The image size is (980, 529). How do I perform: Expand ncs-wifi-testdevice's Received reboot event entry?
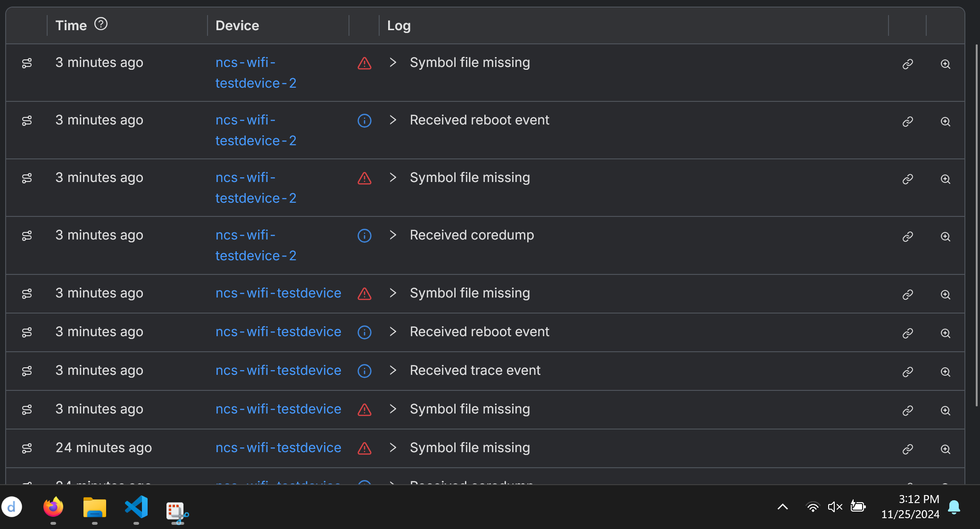pos(393,331)
